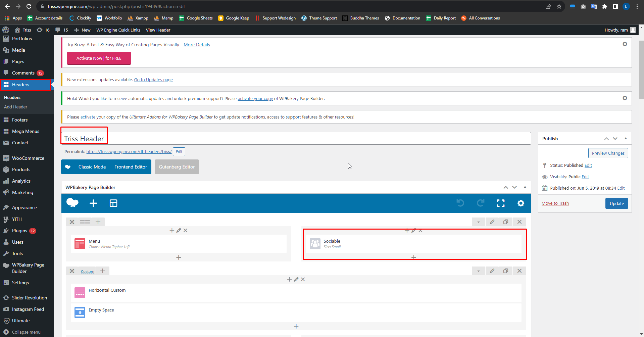
Task: Append element below the Empty Space element
Action: click(296, 326)
